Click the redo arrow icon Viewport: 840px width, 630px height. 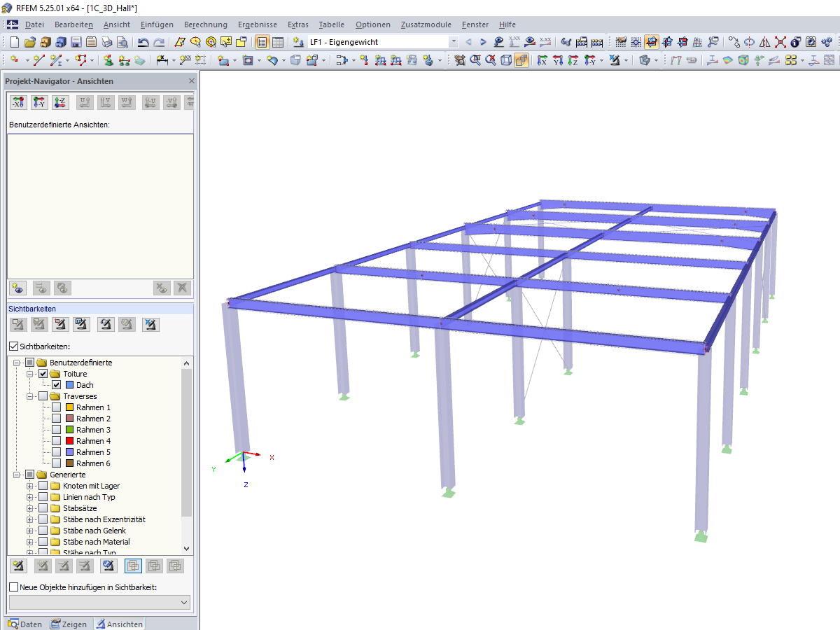[x=159, y=42]
